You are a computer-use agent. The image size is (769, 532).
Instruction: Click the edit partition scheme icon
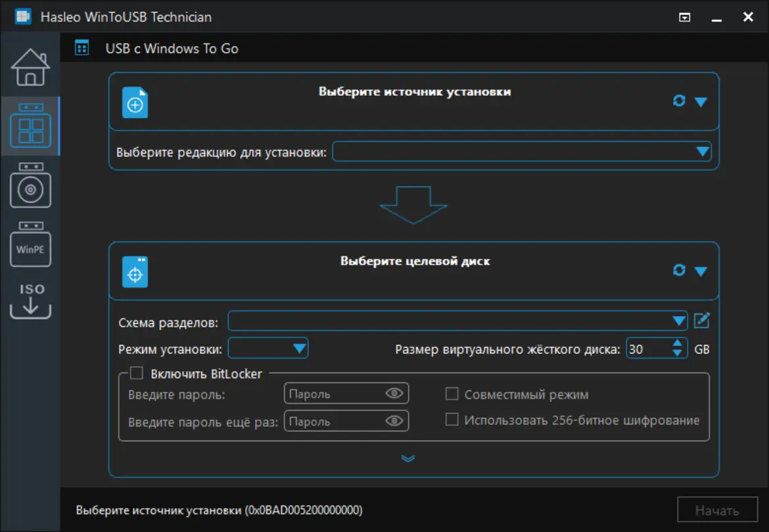702,321
